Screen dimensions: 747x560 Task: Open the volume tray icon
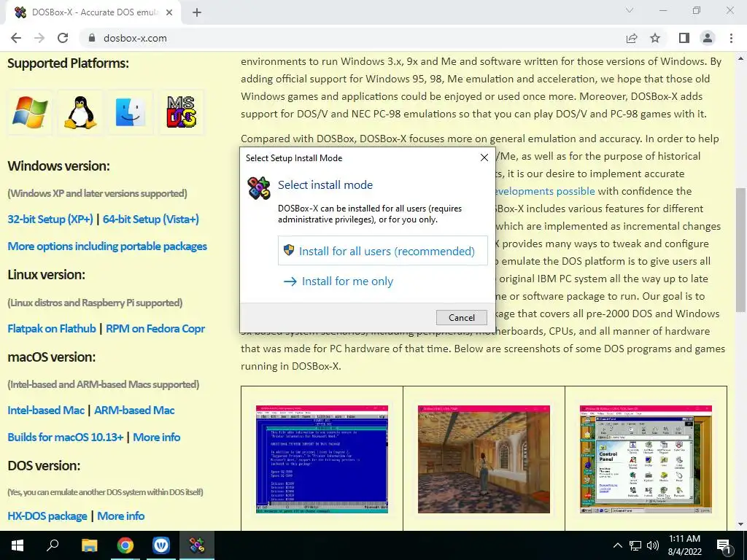pos(653,545)
